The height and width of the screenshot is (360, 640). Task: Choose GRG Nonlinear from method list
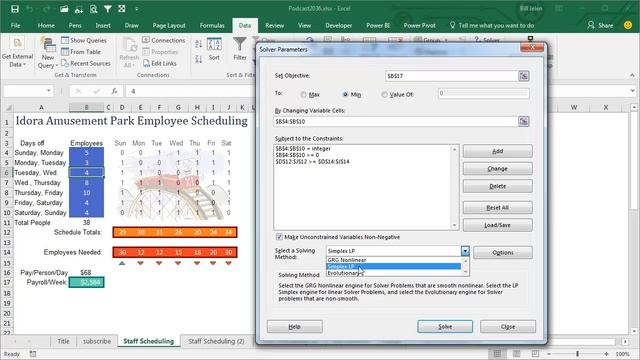click(393, 260)
